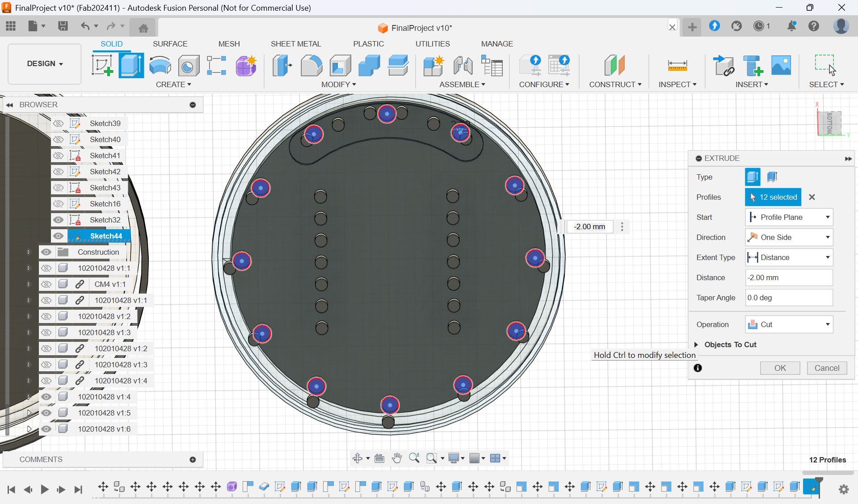This screenshot has height=504, width=858.
Task: Open the Help question mark icon
Action: coord(814,26)
